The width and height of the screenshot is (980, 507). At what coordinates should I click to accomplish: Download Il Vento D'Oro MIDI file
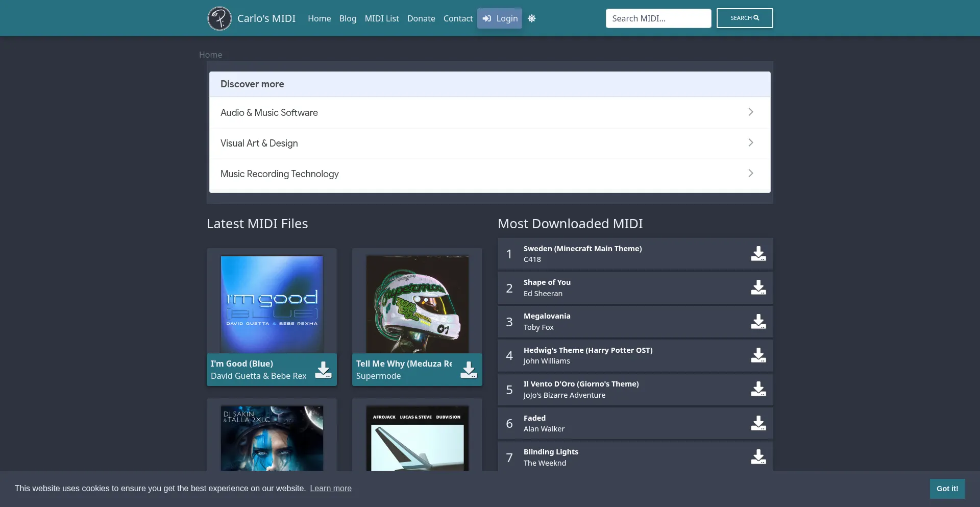[x=758, y=389]
